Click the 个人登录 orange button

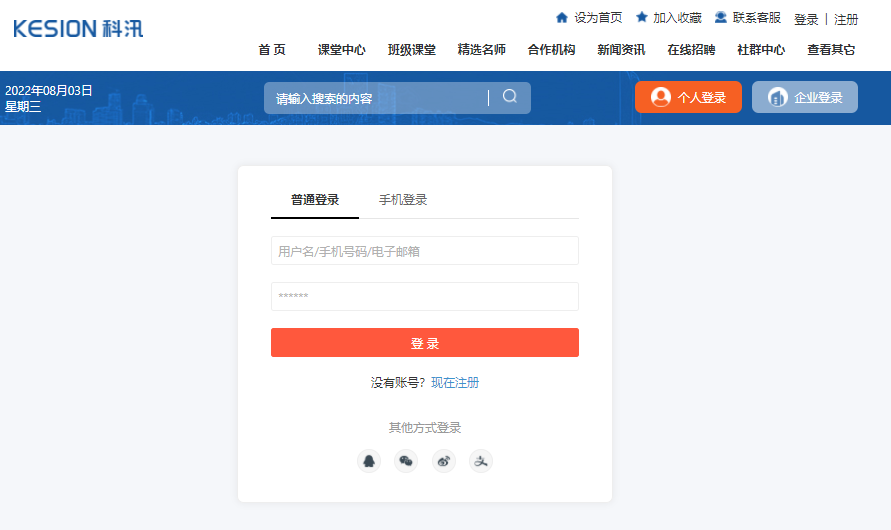pos(688,97)
